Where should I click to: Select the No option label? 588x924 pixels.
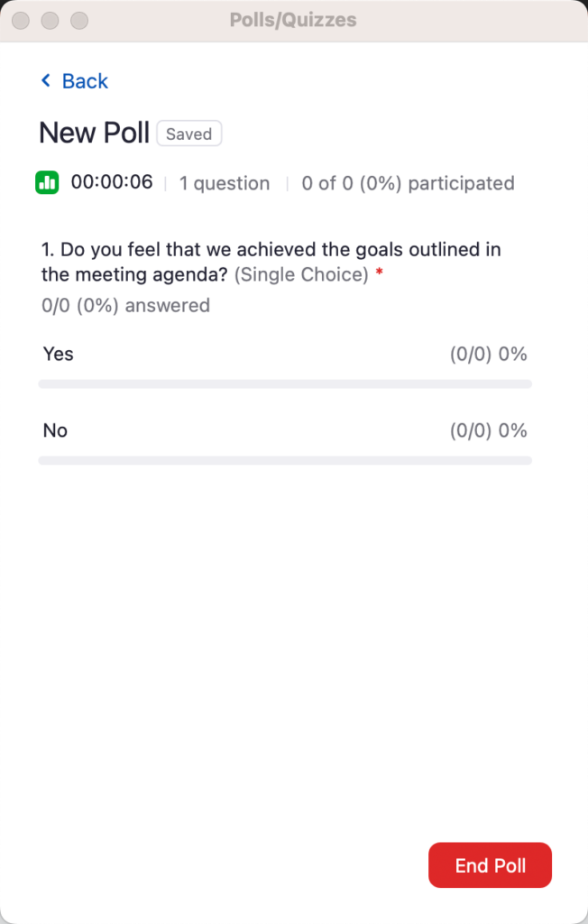tap(55, 430)
